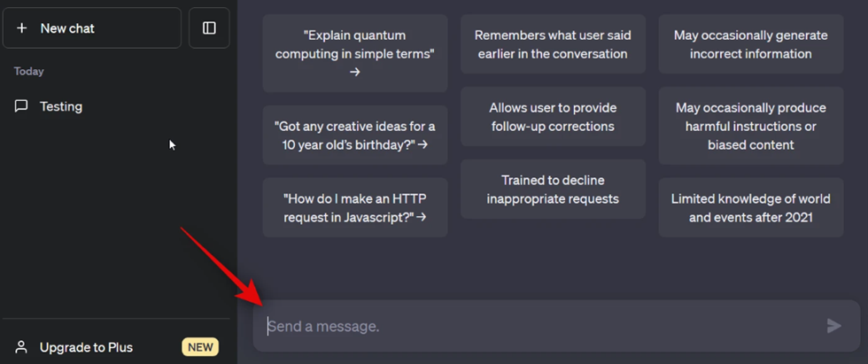Start a New chat

[92, 27]
